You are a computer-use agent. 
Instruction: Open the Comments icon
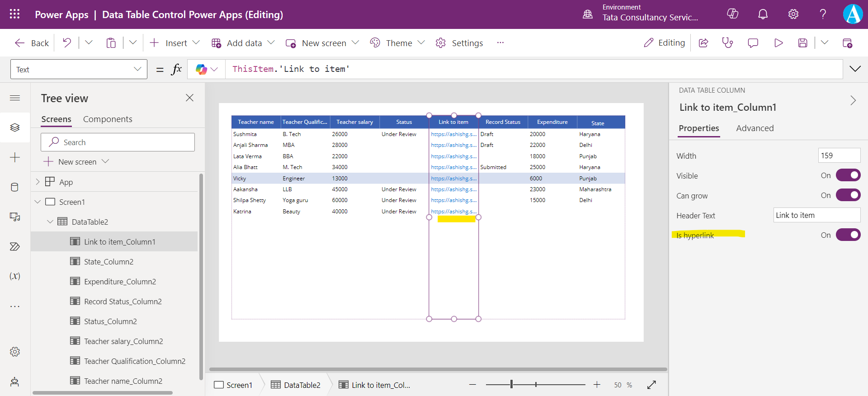pos(753,43)
